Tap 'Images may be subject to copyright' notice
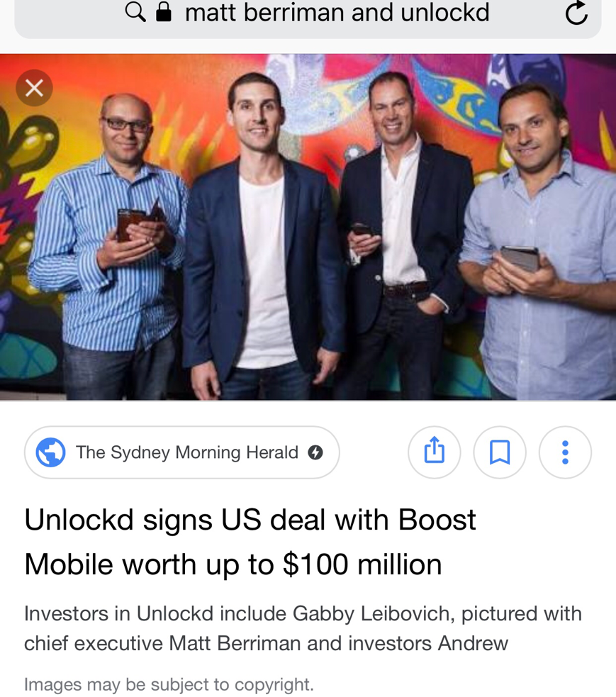This screenshot has width=616, height=697. point(169,684)
